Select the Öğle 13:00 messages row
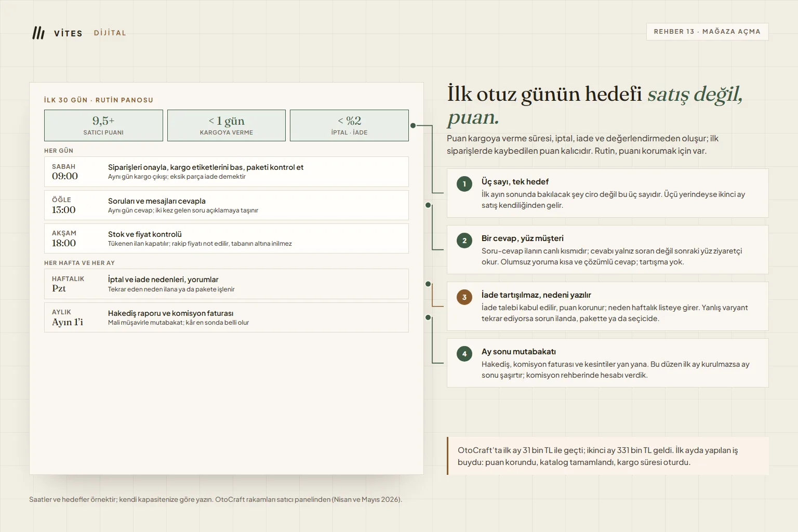798x532 pixels. [x=227, y=205]
